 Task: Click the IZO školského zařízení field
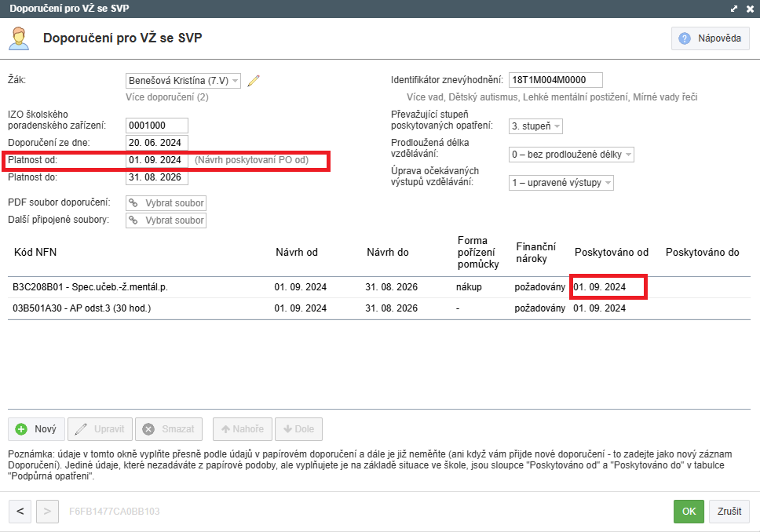click(x=156, y=126)
